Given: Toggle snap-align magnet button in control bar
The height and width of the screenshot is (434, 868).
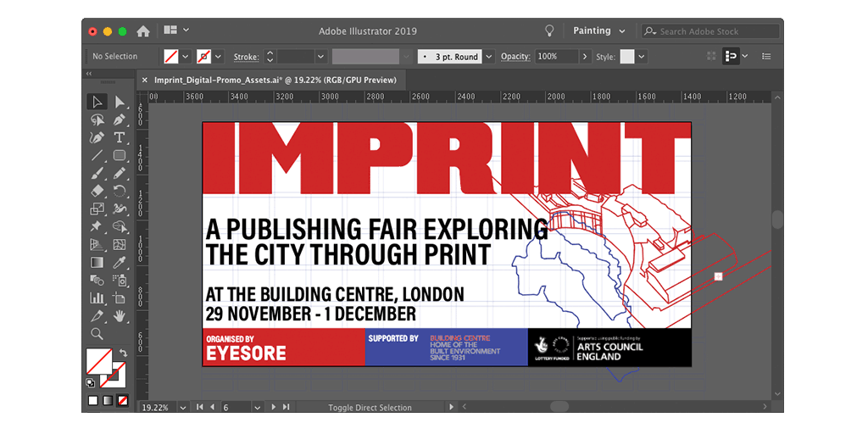Looking at the screenshot, I should click(x=732, y=57).
